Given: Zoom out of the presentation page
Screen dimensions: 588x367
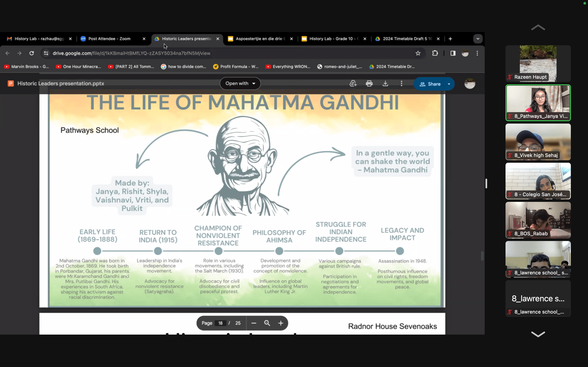Looking at the screenshot, I should (x=253, y=323).
